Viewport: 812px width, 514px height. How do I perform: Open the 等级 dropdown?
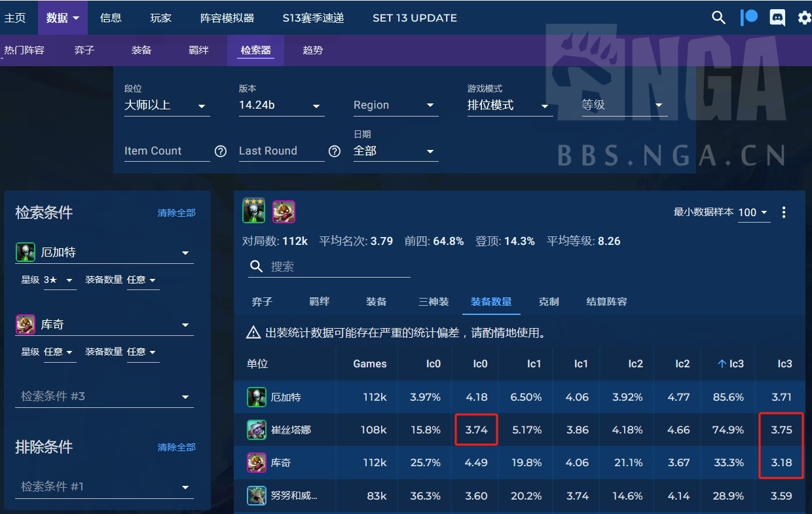(x=625, y=105)
